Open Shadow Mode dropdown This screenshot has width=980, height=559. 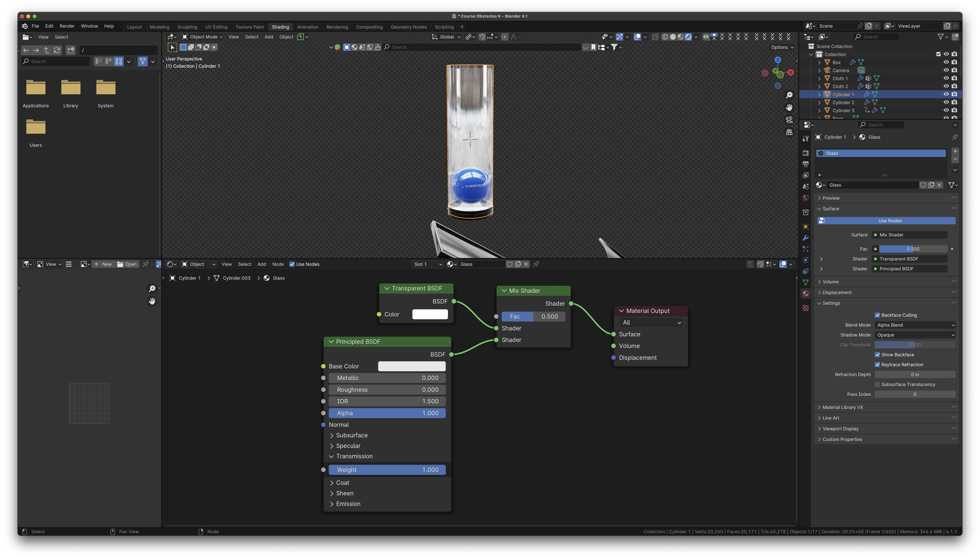click(915, 335)
